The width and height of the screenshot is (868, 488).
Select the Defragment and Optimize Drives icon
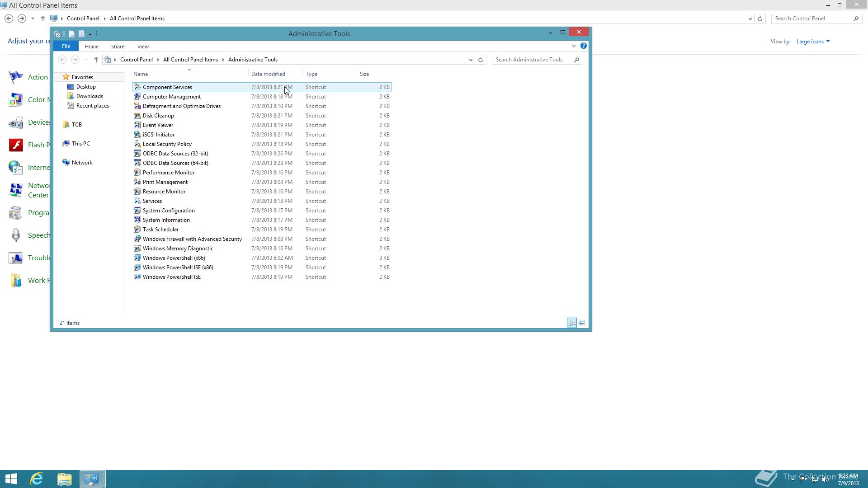pyautogui.click(x=137, y=106)
